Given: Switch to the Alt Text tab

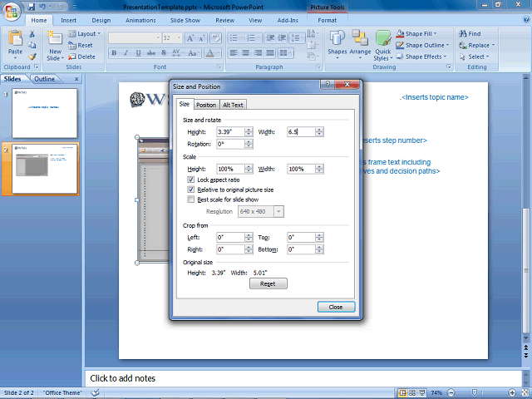Looking at the screenshot, I should [x=233, y=105].
